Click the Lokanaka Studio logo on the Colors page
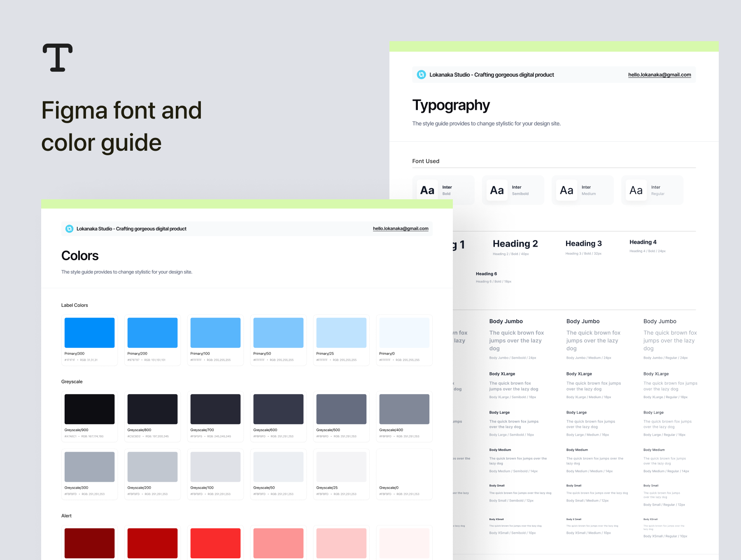Viewport: 741px width, 560px height. point(69,229)
